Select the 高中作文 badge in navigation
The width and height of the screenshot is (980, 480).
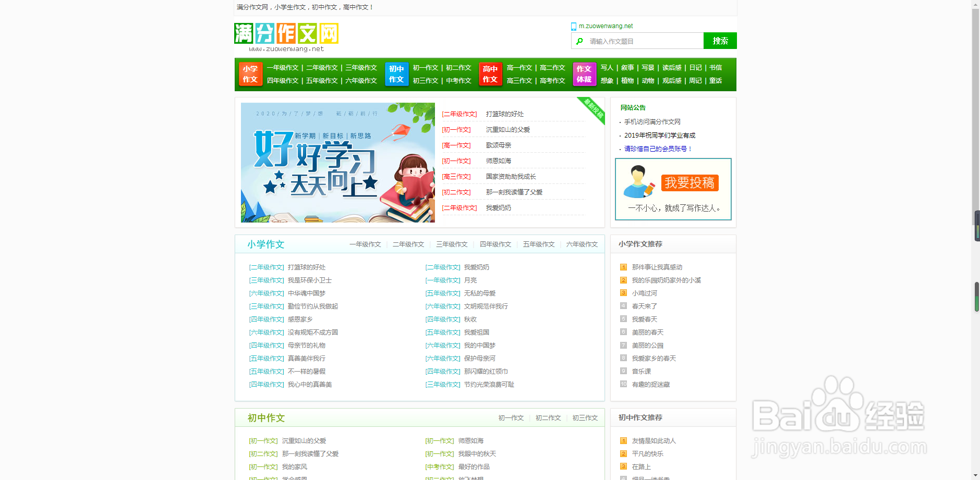tap(489, 74)
